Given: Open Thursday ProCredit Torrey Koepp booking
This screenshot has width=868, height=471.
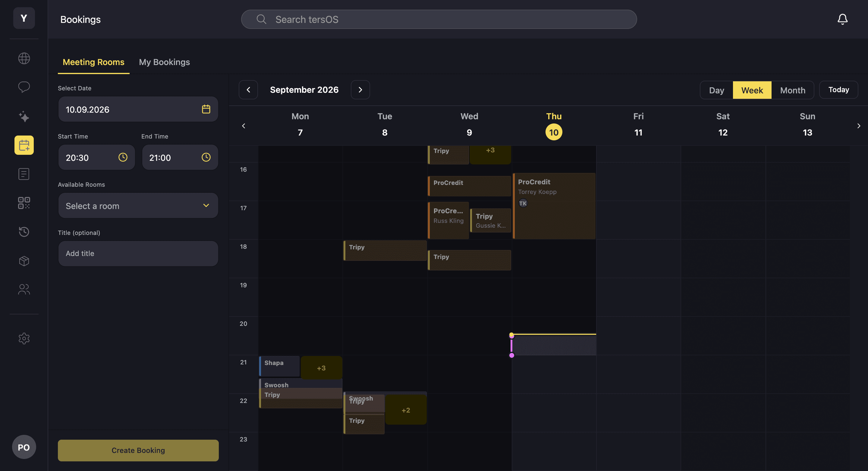Looking at the screenshot, I should pos(554,206).
